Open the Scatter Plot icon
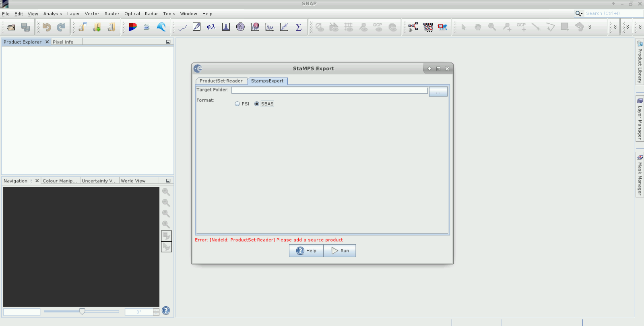The image size is (644, 326). click(x=284, y=27)
